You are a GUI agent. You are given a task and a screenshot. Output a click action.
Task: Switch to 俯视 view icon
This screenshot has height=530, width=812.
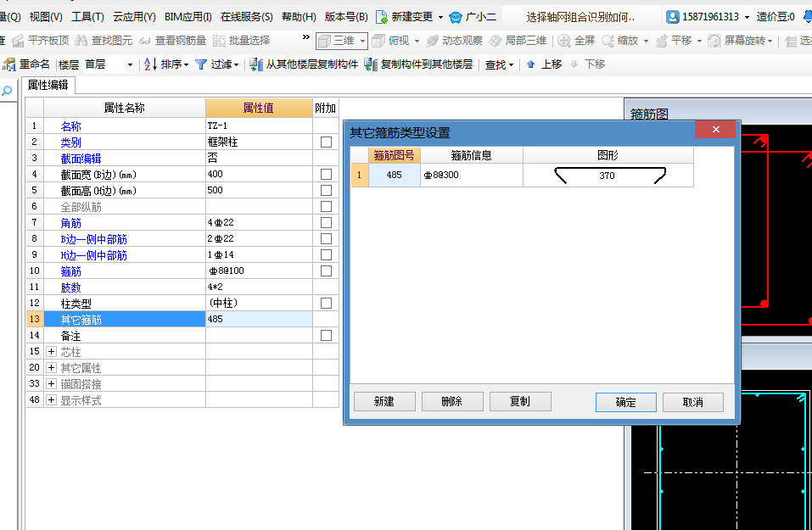(x=378, y=41)
